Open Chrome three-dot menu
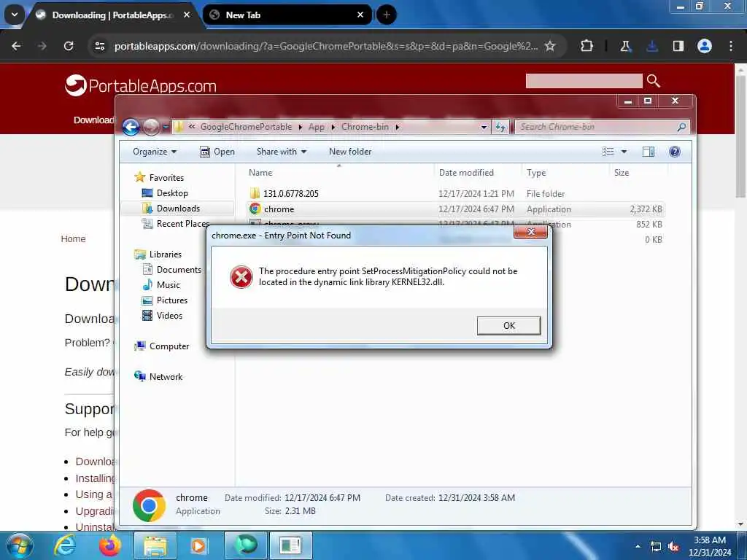747x560 pixels. [731, 46]
